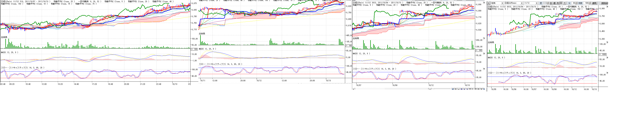This screenshot has height=129, width=644.
Task: Click the 複数銘柄 button
Action: [x=604, y=3]
